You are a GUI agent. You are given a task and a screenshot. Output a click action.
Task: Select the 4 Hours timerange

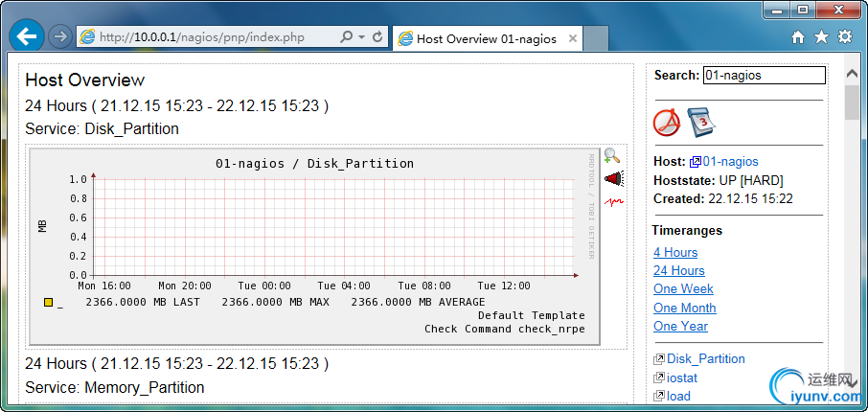(675, 253)
